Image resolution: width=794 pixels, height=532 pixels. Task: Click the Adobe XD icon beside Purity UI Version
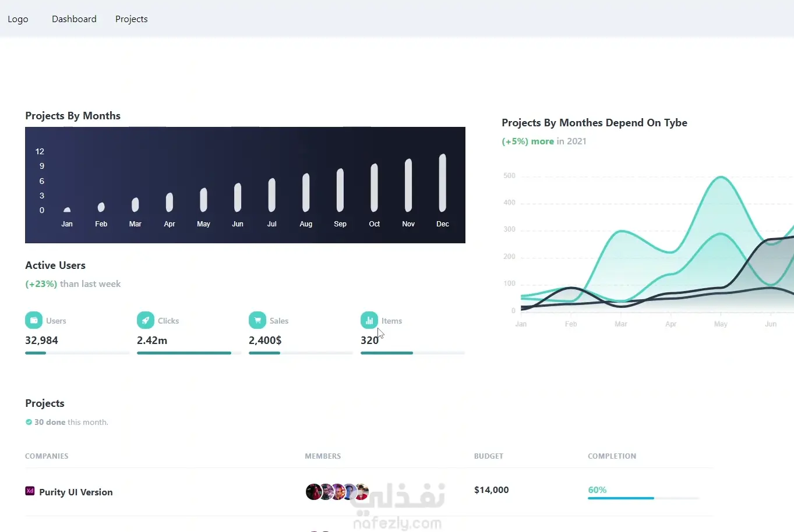[x=30, y=491]
